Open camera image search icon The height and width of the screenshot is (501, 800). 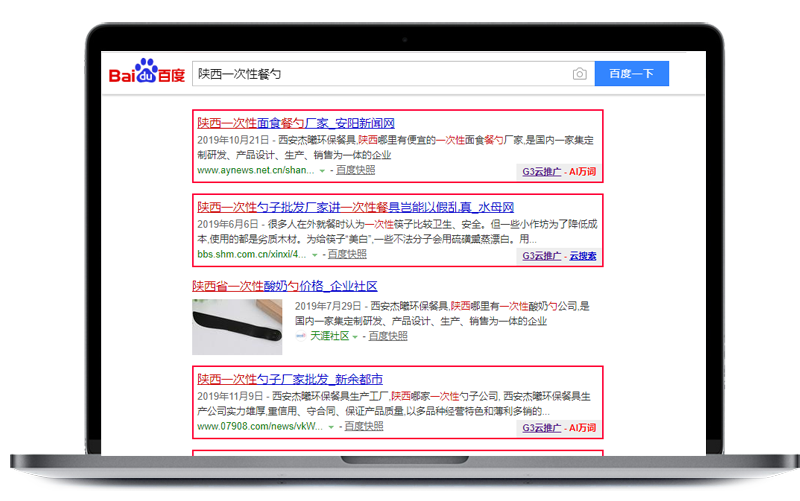click(x=580, y=74)
